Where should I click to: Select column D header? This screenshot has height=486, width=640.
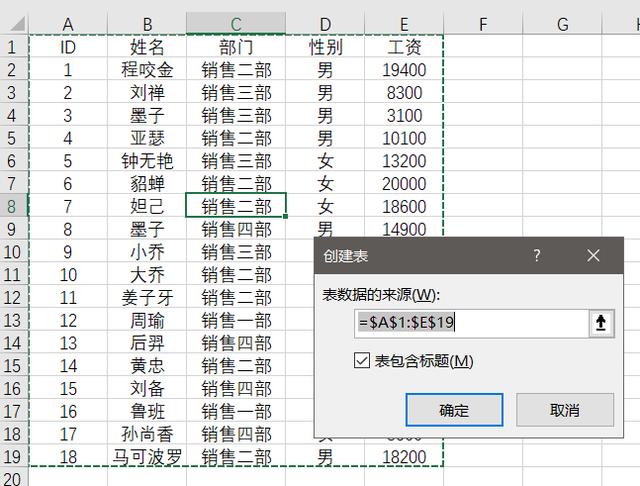pyautogui.click(x=325, y=24)
